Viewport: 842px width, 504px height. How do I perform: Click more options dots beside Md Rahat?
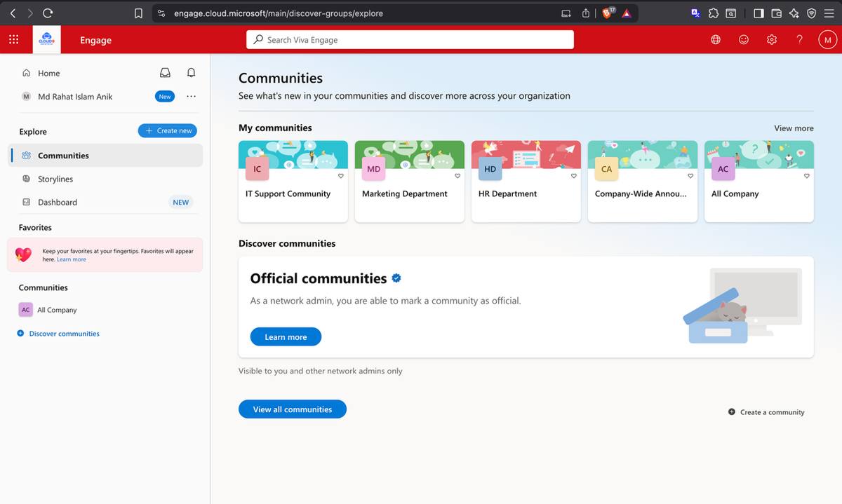pos(191,97)
